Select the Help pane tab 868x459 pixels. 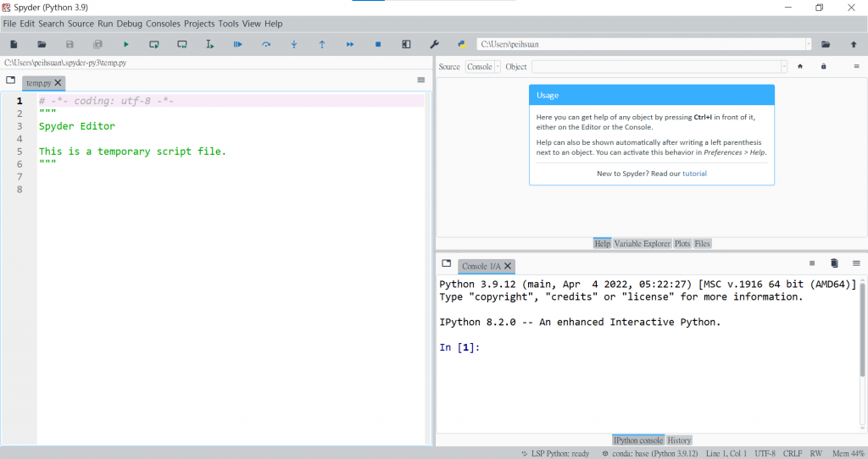pyautogui.click(x=603, y=244)
